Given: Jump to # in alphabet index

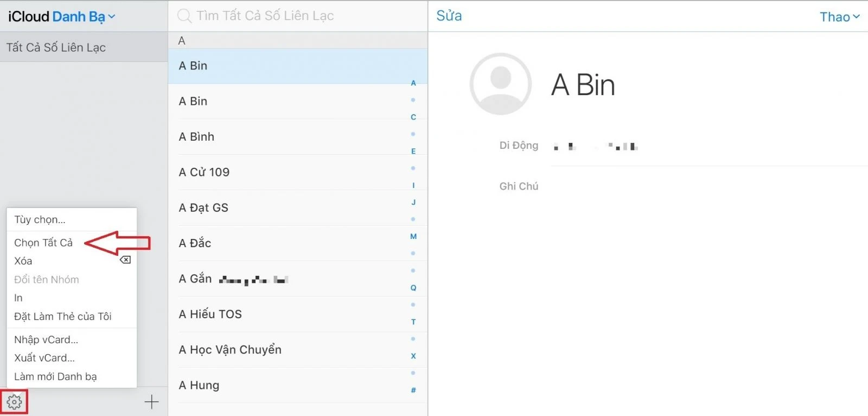Looking at the screenshot, I should (x=413, y=390).
